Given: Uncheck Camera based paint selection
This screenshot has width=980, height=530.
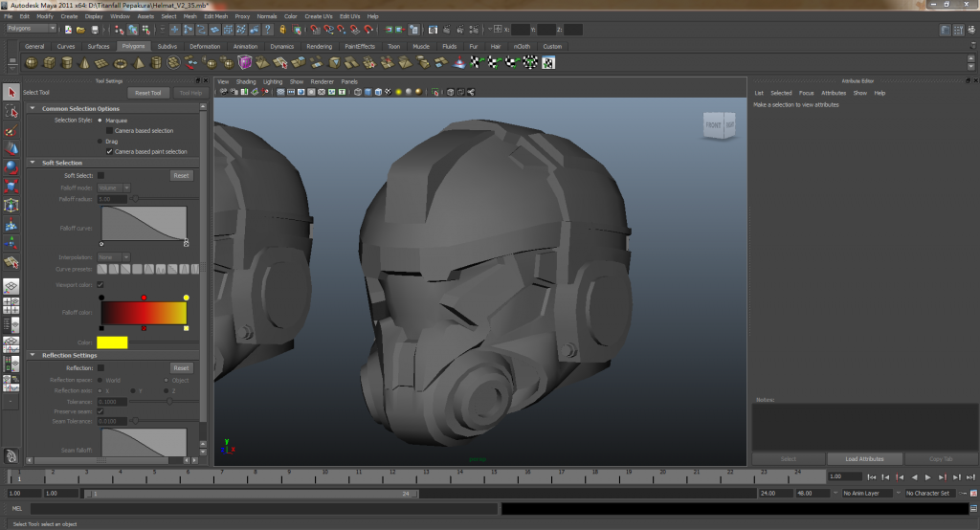Looking at the screenshot, I should pos(109,151).
